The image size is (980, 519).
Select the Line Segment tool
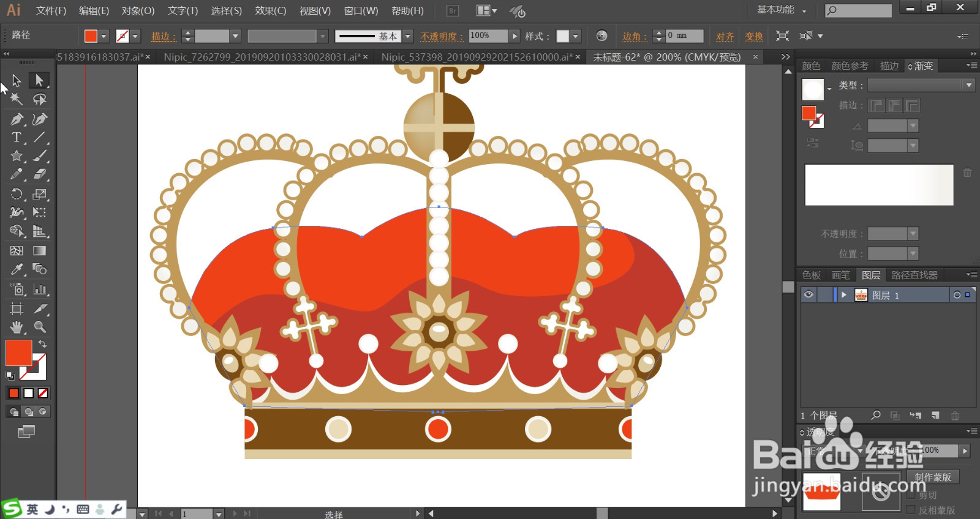coord(39,137)
